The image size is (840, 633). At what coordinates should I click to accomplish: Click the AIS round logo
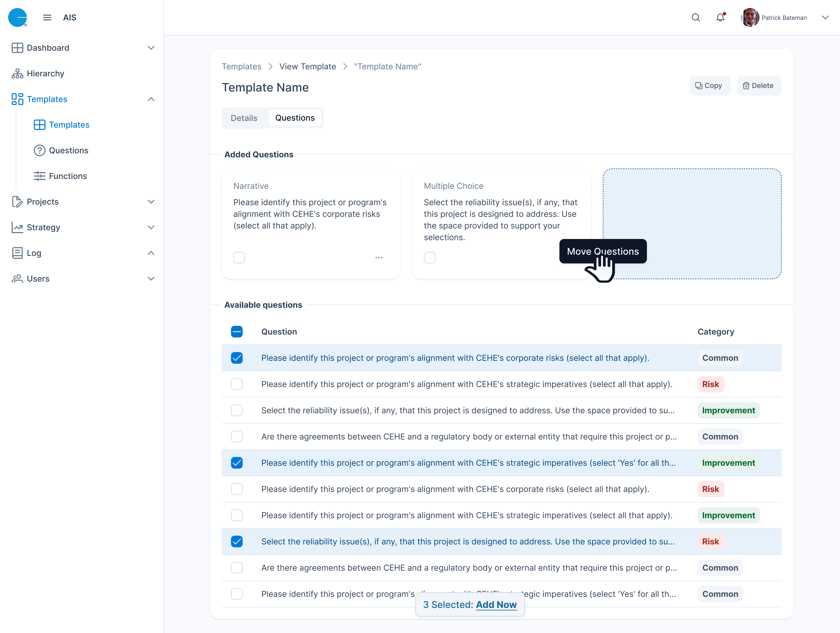tap(17, 17)
